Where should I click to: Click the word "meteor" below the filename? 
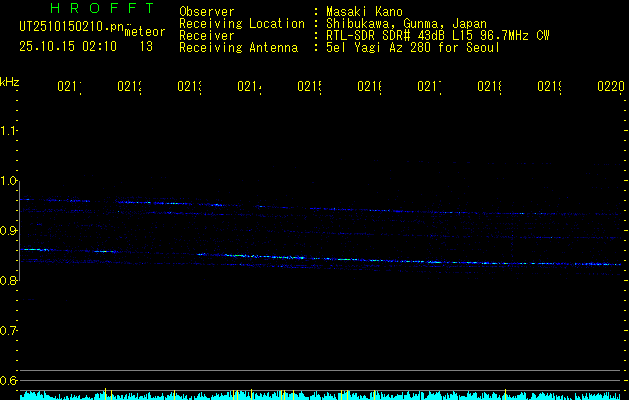pyautogui.click(x=145, y=32)
